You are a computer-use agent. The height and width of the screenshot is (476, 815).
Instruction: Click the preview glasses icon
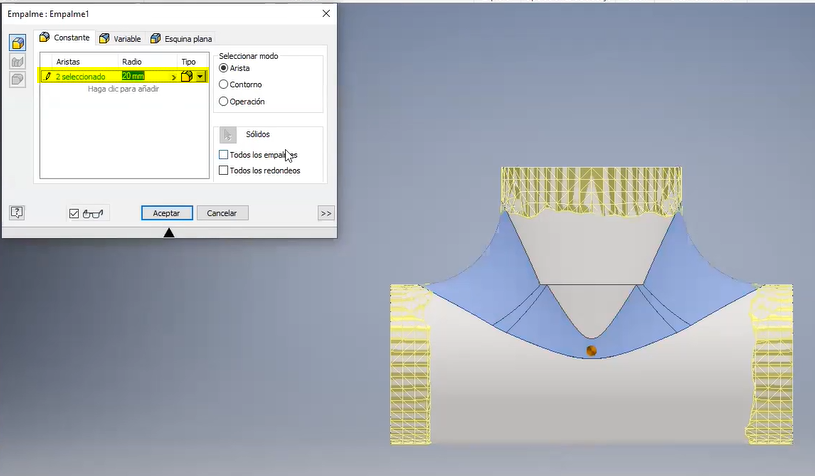[x=93, y=214]
